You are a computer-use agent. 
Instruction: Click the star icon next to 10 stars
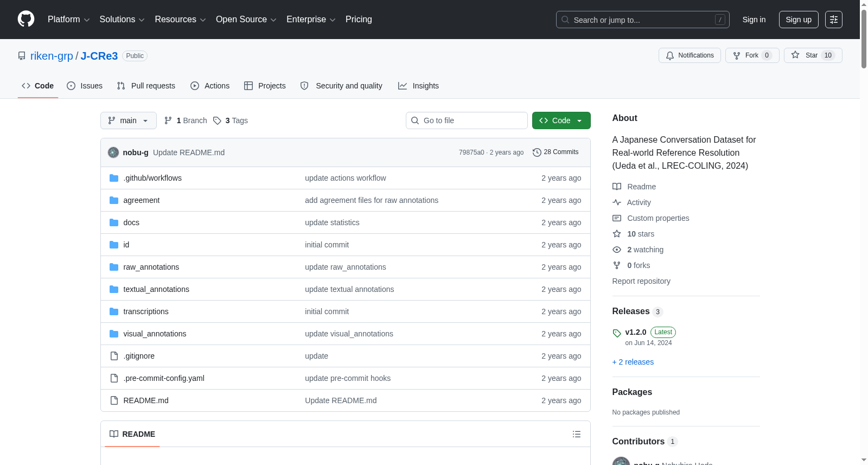pyautogui.click(x=617, y=234)
